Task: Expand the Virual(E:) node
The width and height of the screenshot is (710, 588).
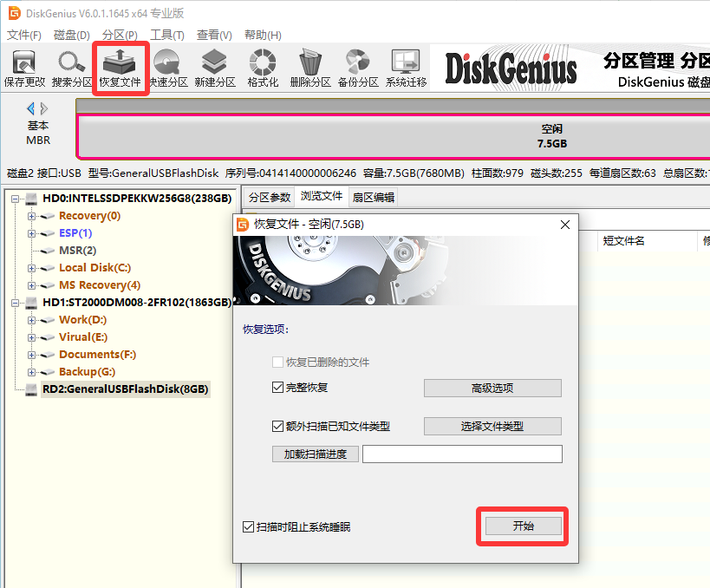Action: pyautogui.click(x=31, y=337)
